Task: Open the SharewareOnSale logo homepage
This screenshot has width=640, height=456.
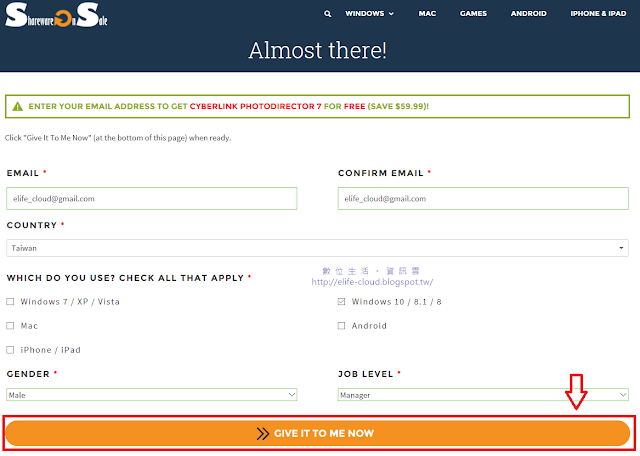Action: [56, 15]
